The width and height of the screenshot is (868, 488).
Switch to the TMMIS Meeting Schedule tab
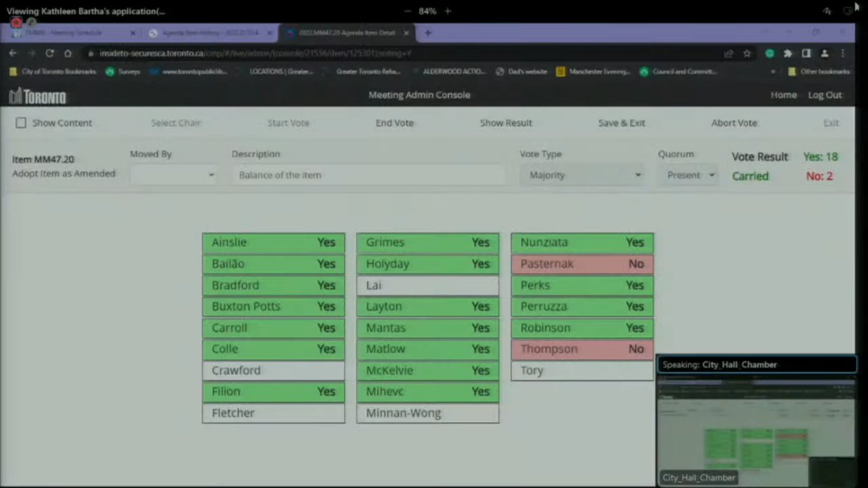tap(71, 33)
